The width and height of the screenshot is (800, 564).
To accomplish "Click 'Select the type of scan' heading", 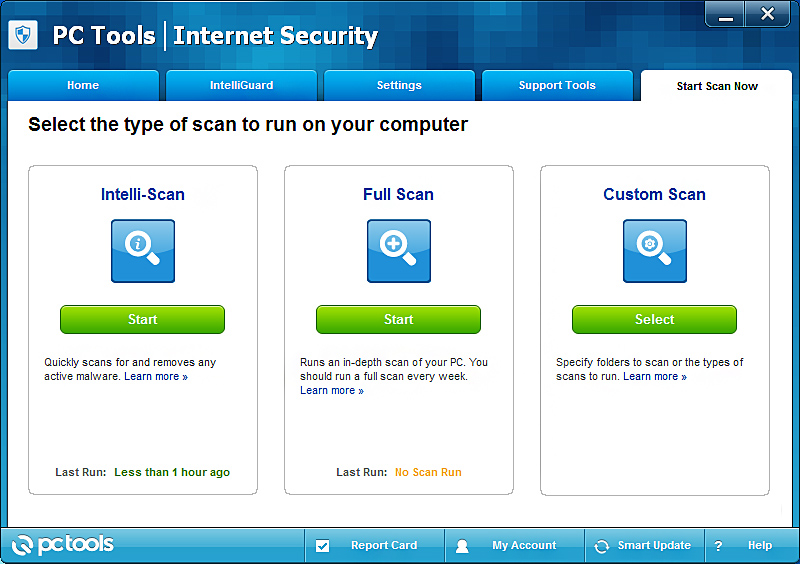I will pyautogui.click(x=248, y=125).
